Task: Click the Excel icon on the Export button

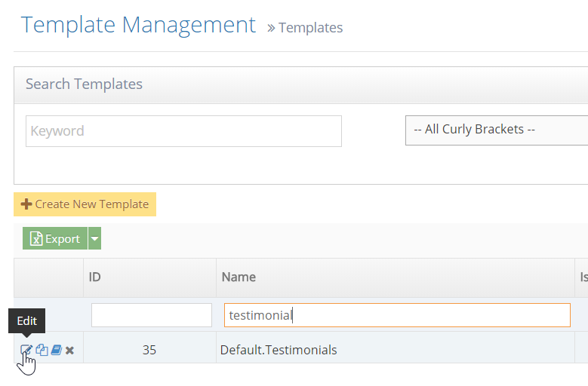Action: [35, 239]
